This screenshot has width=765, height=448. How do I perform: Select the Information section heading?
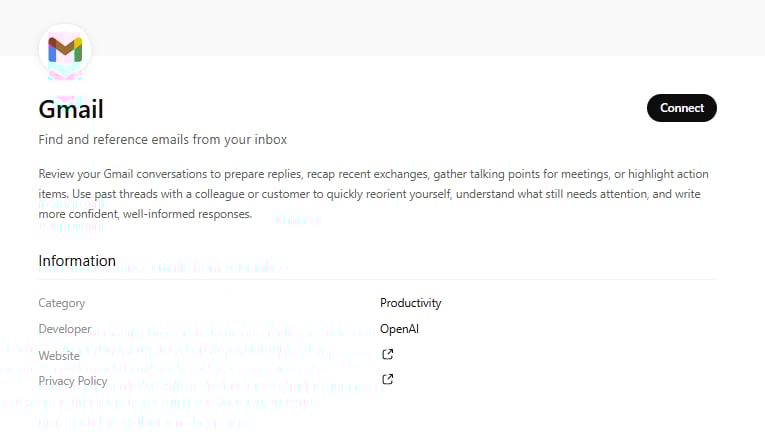(x=77, y=261)
